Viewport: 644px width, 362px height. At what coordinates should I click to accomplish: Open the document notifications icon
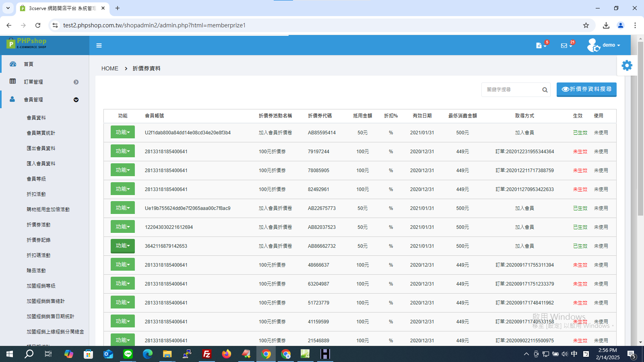[x=539, y=45]
